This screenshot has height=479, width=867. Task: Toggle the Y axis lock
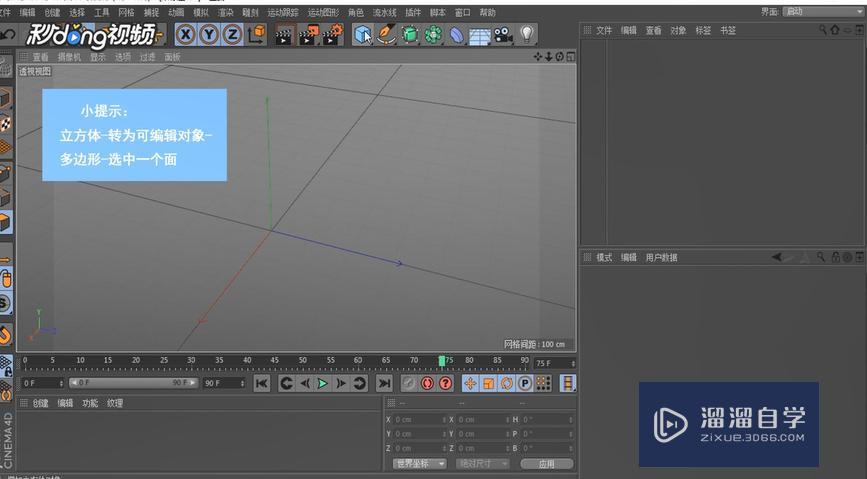point(209,35)
